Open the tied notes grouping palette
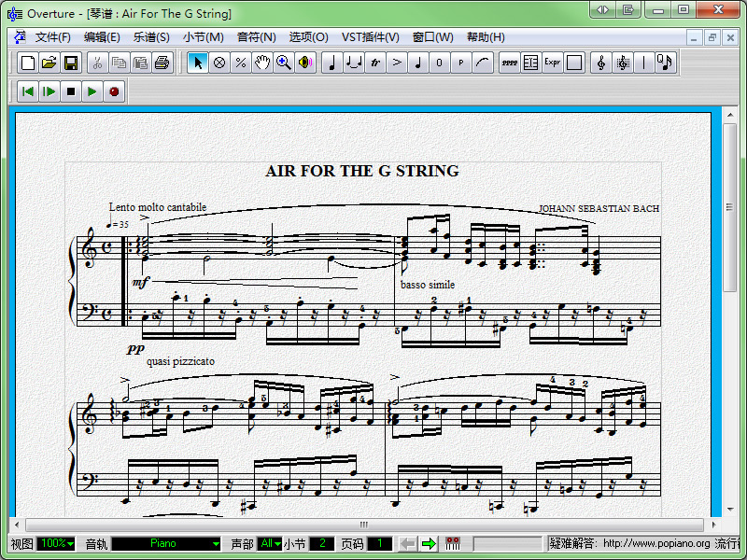 [354, 63]
